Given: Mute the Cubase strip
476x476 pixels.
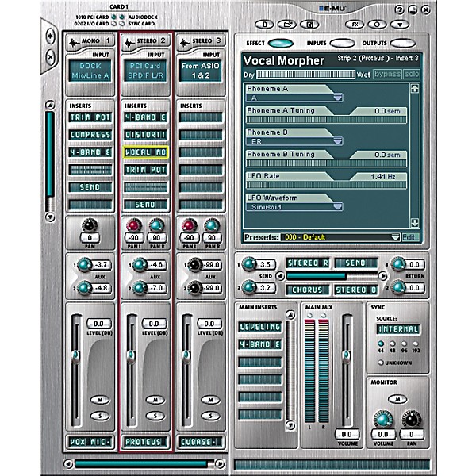Looking at the screenshot, I should point(210,400).
